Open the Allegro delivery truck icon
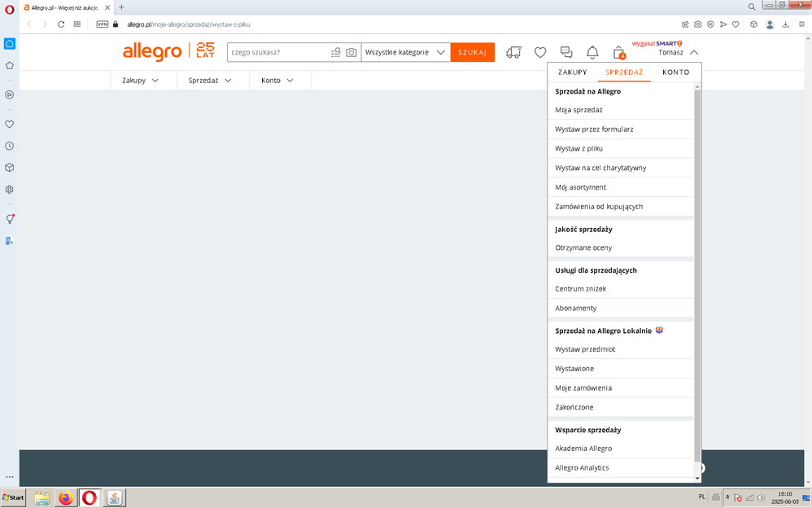The image size is (812, 508). [x=513, y=52]
